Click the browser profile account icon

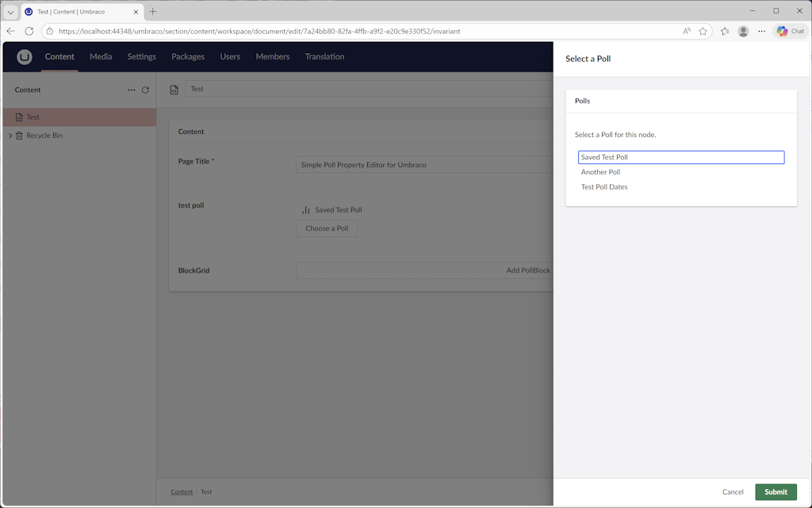[743, 31]
